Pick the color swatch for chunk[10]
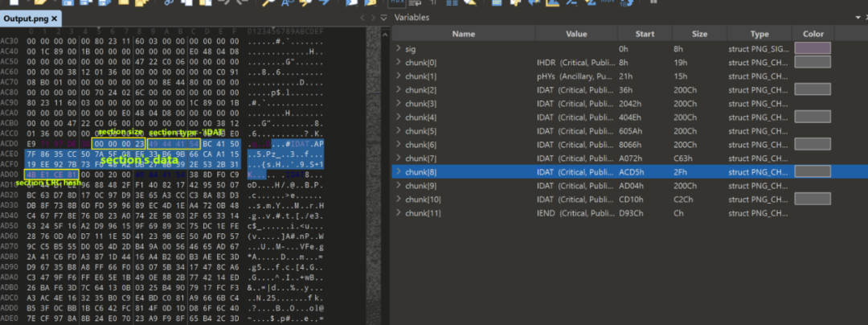Viewport: 868px width, 325px height. pyautogui.click(x=813, y=199)
